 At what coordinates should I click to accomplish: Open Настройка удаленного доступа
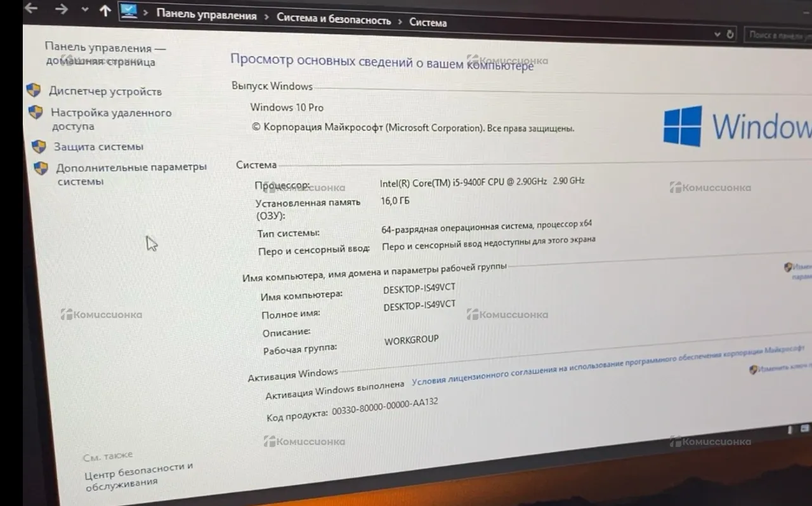tap(111, 119)
